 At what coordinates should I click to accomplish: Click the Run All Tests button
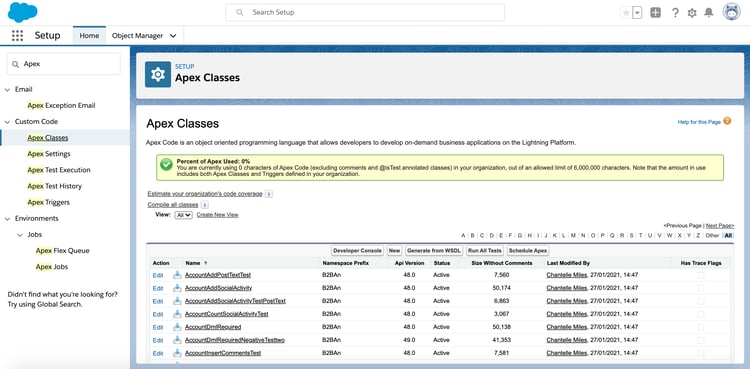tap(485, 250)
